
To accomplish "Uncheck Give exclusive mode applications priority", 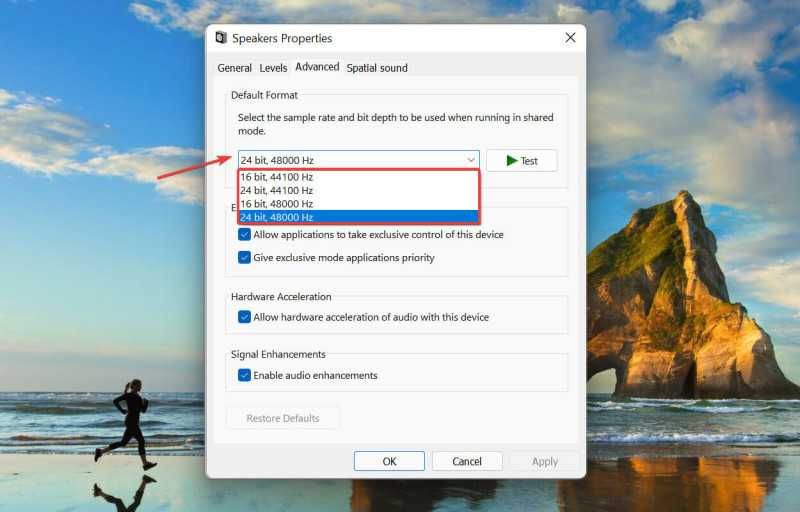I will 244,258.
